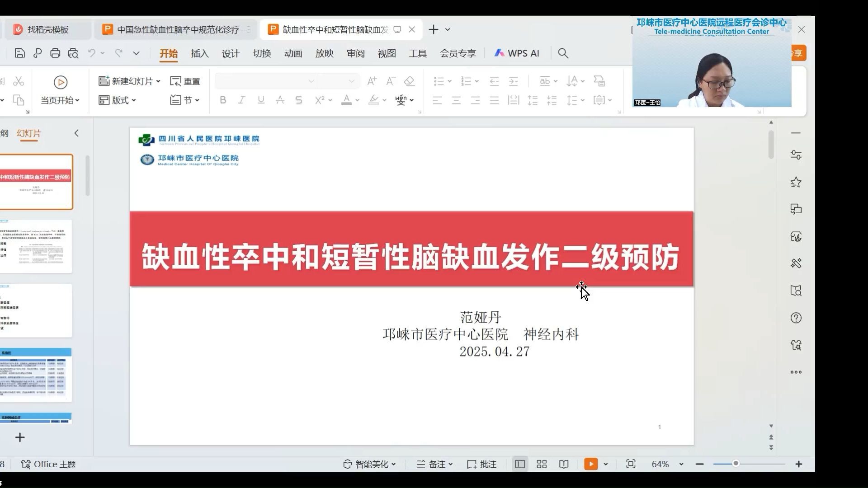This screenshot has width=868, height=488.
Task: Click the star icon in right sidebar
Action: (796, 182)
